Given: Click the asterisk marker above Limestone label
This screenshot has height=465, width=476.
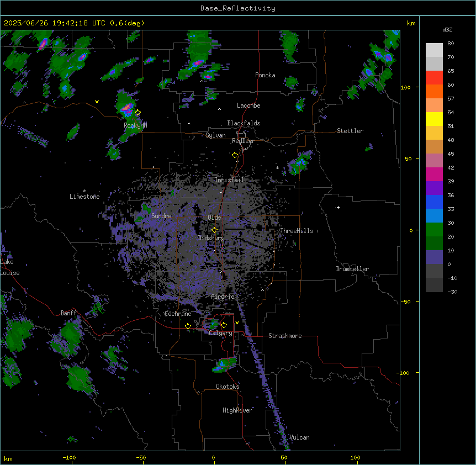Looking at the screenshot, I should tap(84, 191).
